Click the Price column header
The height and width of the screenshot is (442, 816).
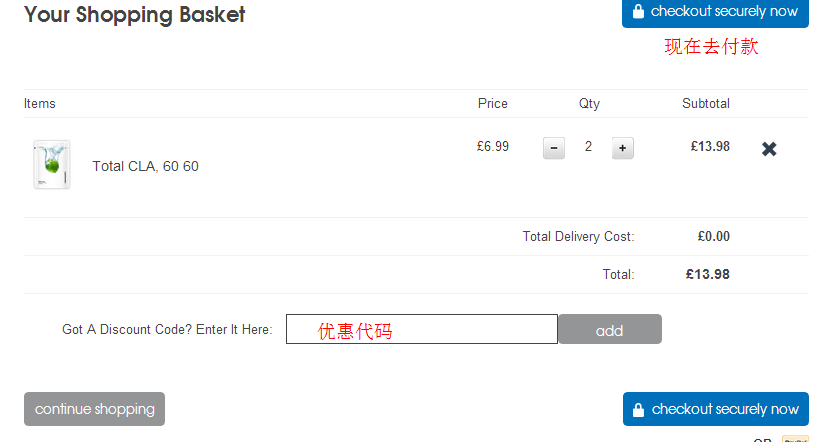[492, 104]
